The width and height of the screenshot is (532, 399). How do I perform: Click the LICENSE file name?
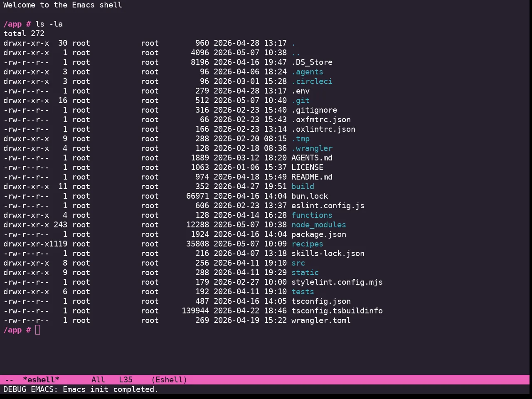[308, 167]
